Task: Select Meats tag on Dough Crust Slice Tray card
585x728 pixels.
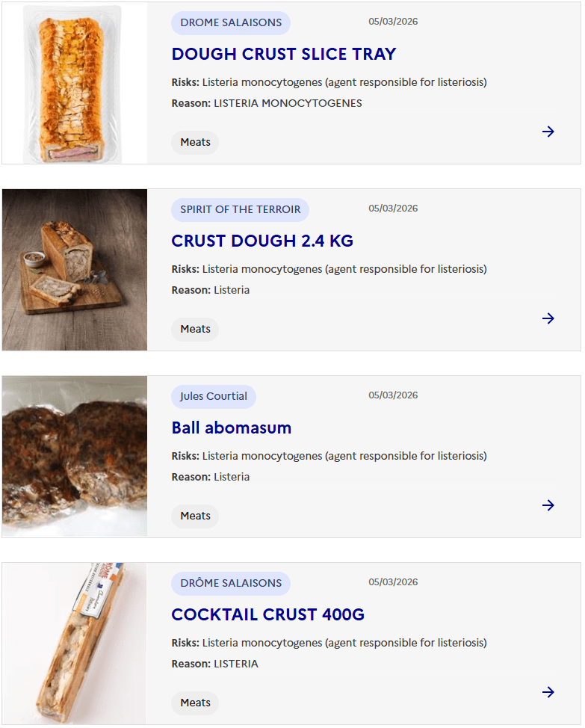Action: (x=195, y=142)
